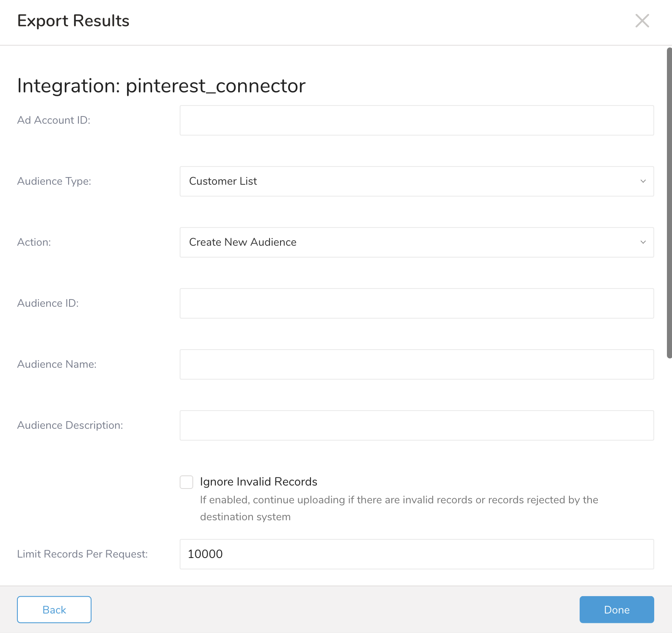
Task: Click the chevron arrow on Audience Type
Action: 643,181
